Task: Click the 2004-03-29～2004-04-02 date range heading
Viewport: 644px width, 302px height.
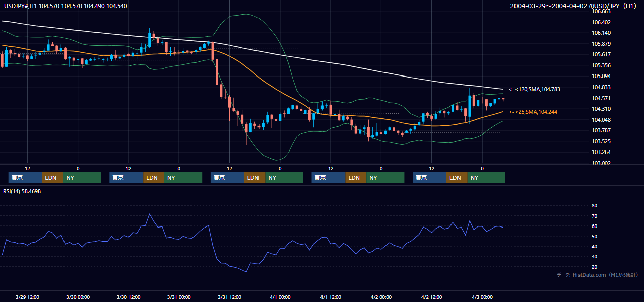Action: tap(574, 6)
